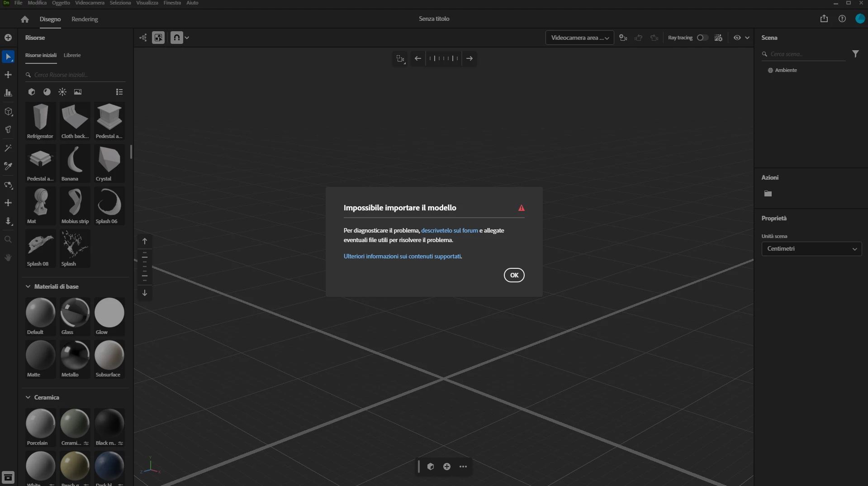Switch resources to list view

(119, 92)
